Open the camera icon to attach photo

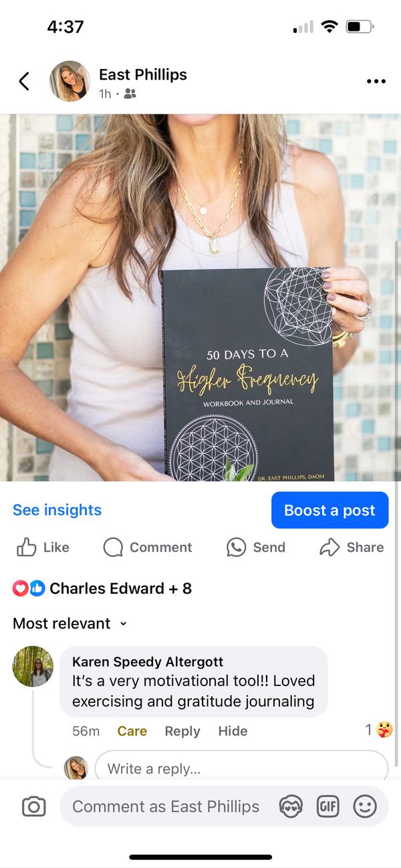[34, 806]
